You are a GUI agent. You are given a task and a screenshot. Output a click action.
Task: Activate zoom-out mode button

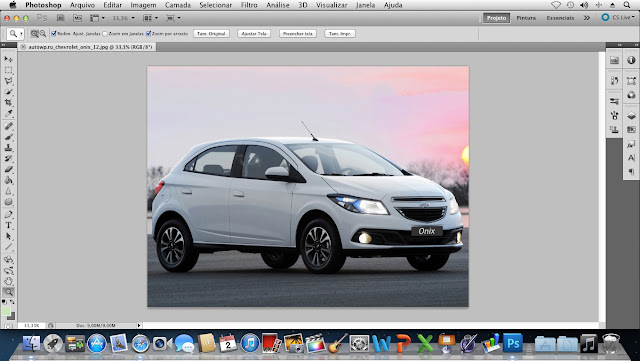coord(43,33)
